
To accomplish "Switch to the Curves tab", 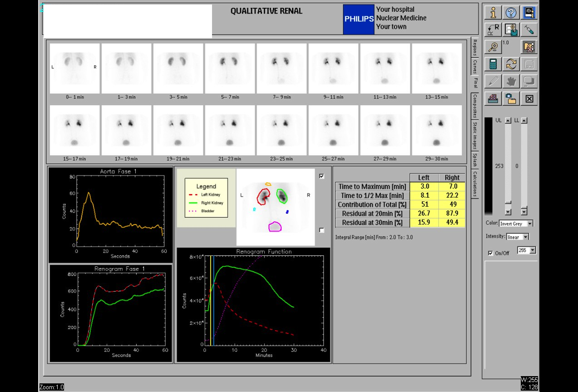I will [x=475, y=67].
